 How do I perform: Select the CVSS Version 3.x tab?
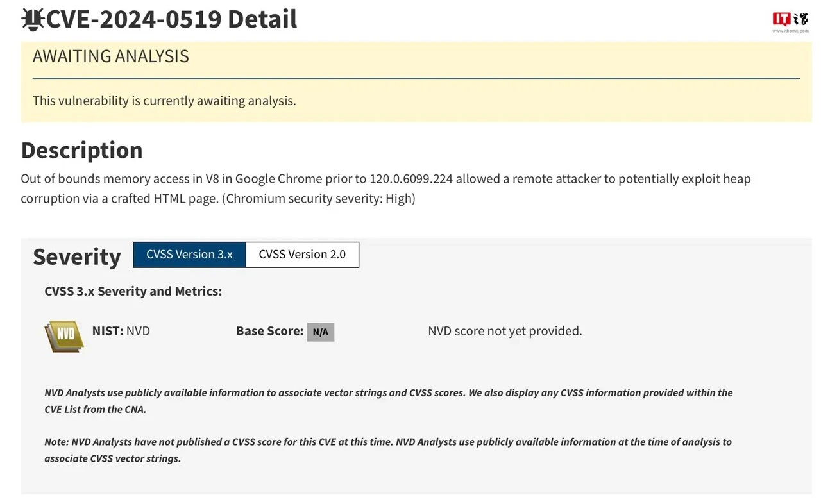pyautogui.click(x=189, y=254)
